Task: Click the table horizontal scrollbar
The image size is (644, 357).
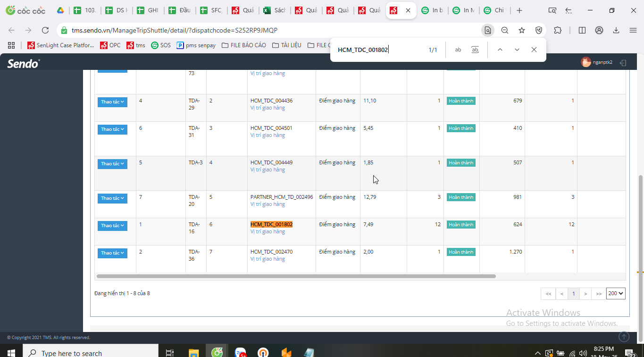Action: pyautogui.click(x=296, y=276)
